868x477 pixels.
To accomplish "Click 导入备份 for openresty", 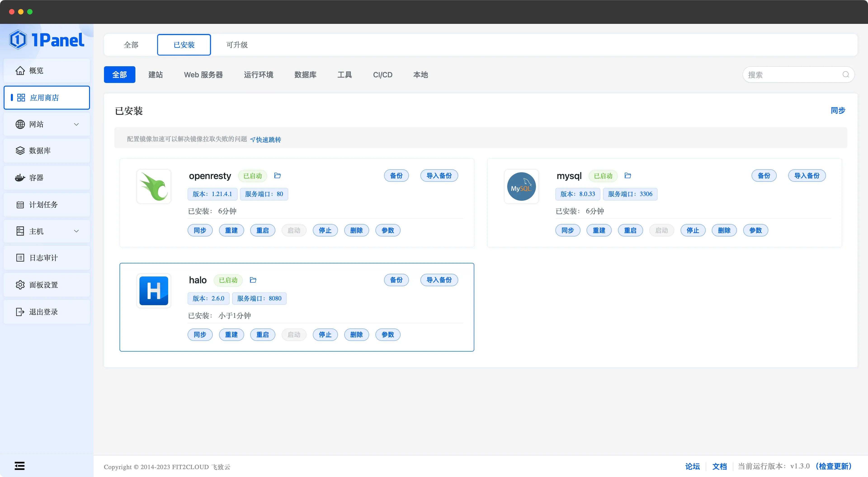I will point(439,176).
